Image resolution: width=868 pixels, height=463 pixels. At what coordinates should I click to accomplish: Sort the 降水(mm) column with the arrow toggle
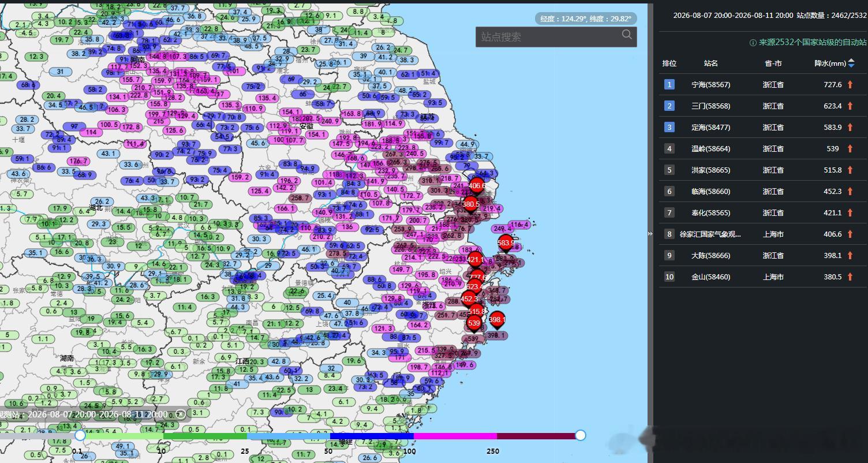pos(851,64)
